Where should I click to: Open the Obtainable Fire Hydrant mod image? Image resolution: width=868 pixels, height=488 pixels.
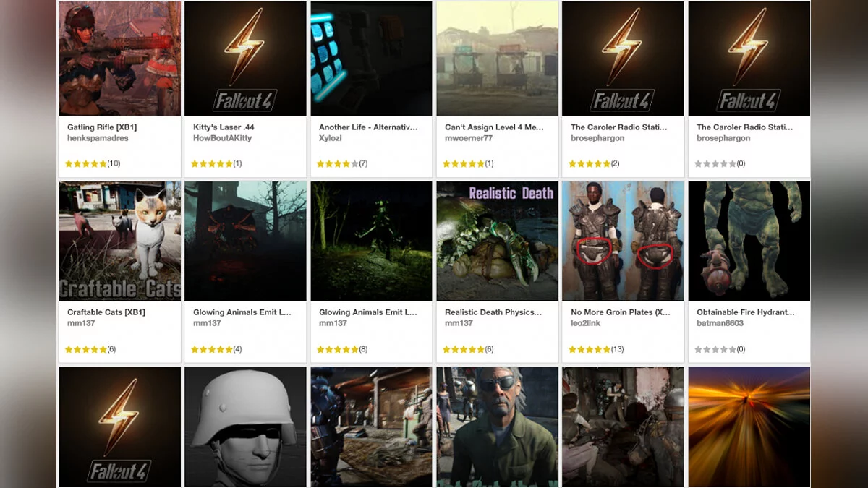[x=749, y=241]
